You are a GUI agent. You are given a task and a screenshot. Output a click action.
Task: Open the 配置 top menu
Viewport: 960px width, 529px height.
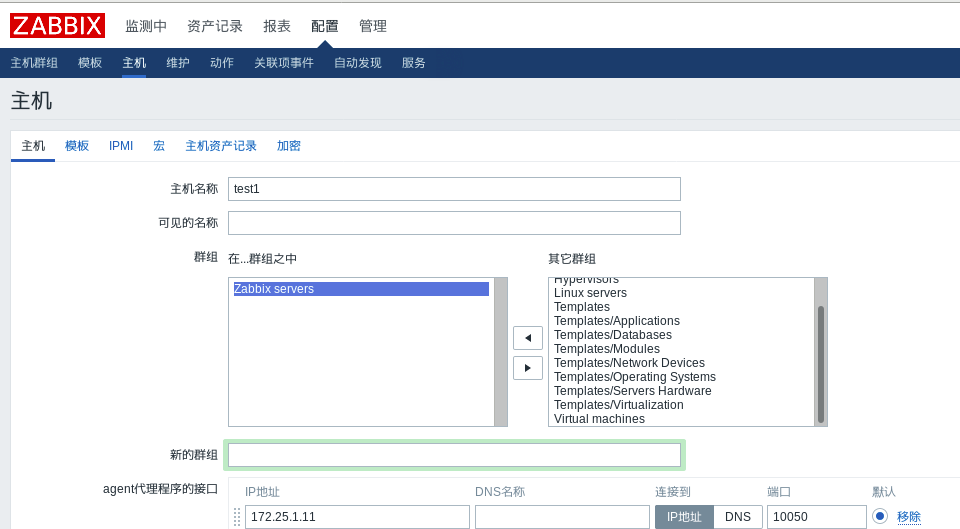tap(324, 26)
